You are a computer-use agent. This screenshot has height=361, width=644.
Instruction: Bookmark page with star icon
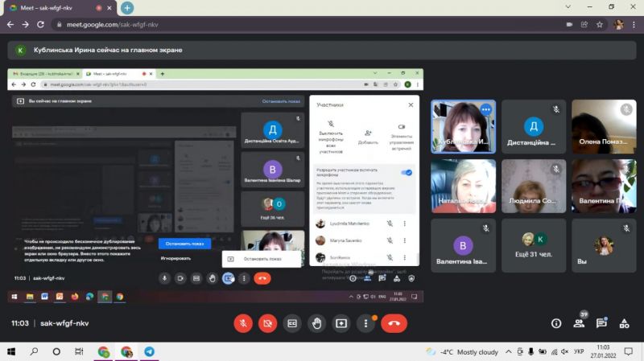click(x=600, y=25)
